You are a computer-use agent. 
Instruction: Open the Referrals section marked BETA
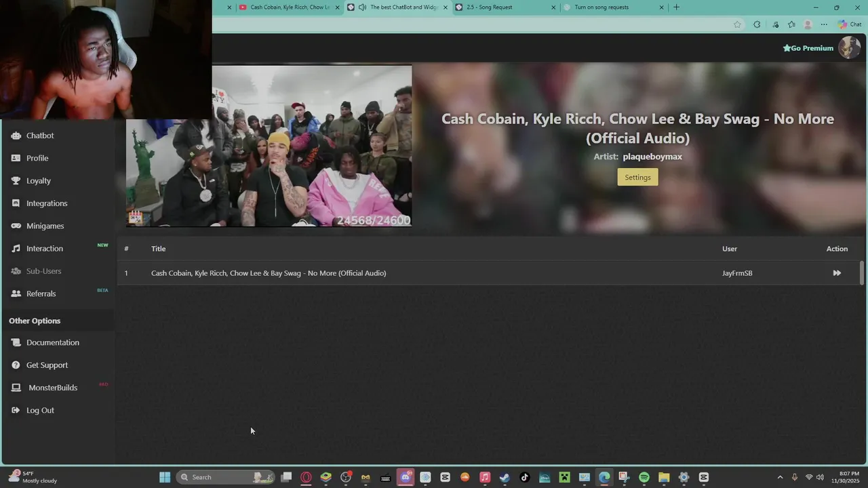click(41, 293)
